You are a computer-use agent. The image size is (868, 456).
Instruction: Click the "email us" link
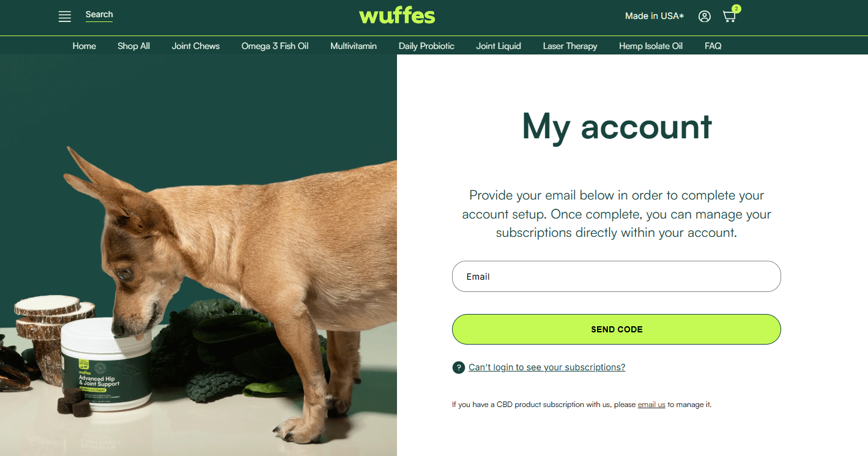tap(651, 405)
